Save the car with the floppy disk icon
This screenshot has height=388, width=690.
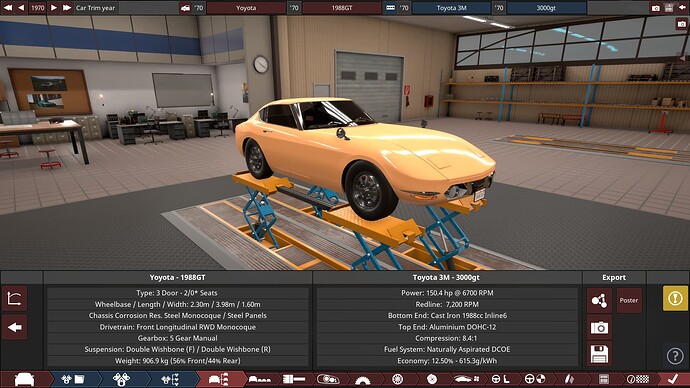pos(599,354)
